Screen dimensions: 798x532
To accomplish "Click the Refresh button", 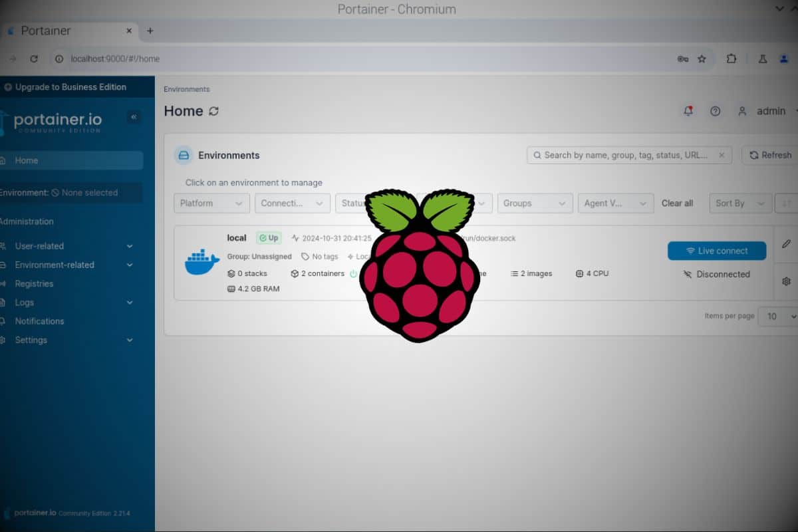I will 770,155.
